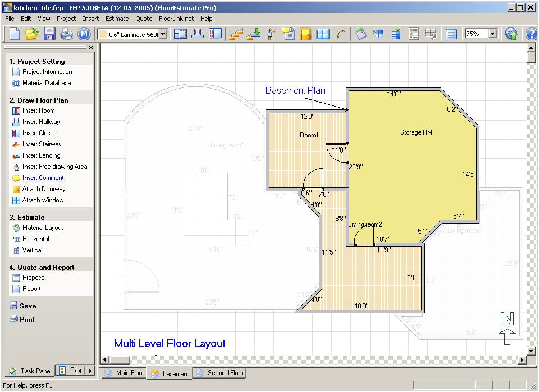Click the Insert Free-drawing Area pen icon
539x392 pixels.
point(271,34)
